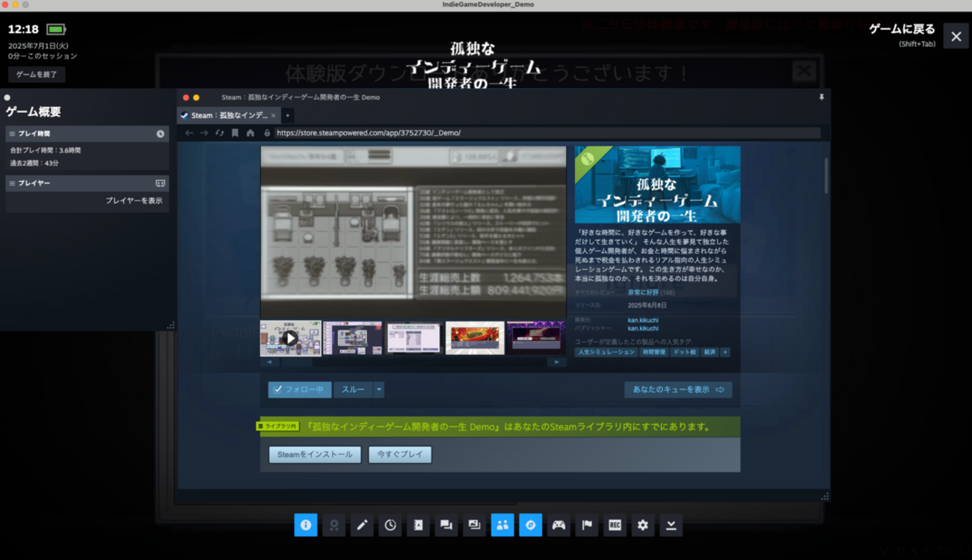Toggle the Game Overview info panel icon

tap(306, 526)
